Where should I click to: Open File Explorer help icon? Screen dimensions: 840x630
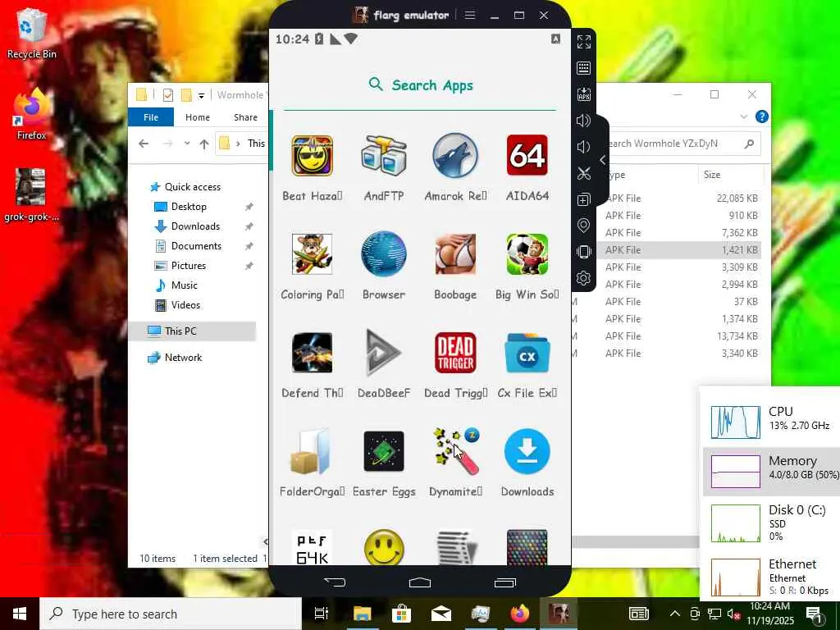pos(762,116)
